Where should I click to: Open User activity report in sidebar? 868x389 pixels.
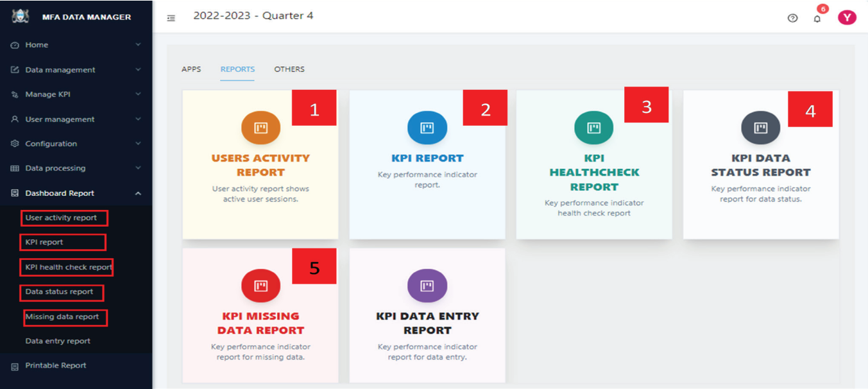coord(61,218)
